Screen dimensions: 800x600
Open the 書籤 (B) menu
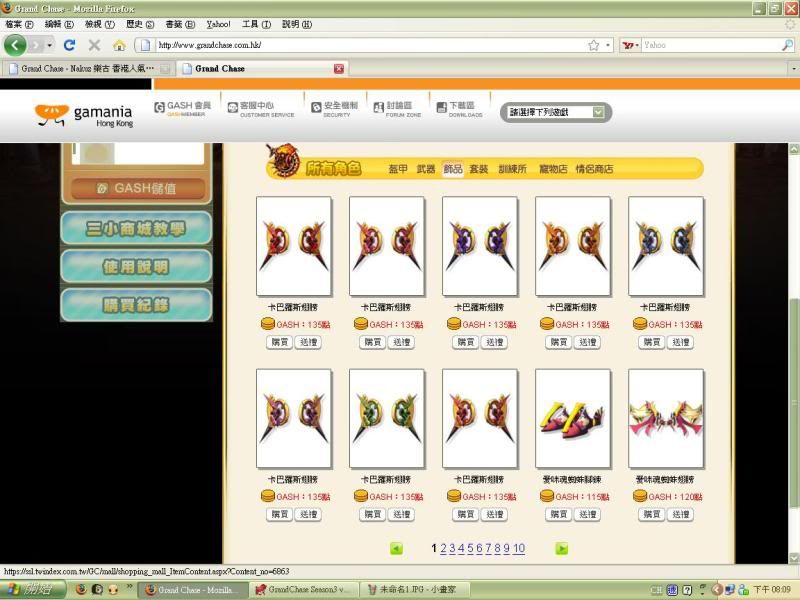pyautogui.click(x=180, y=24)
